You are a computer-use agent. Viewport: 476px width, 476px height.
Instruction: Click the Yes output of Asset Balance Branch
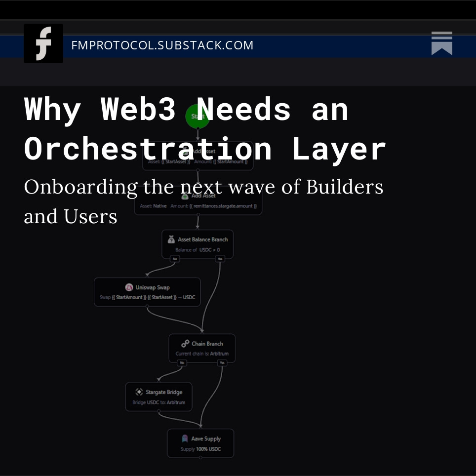(220, 259)
